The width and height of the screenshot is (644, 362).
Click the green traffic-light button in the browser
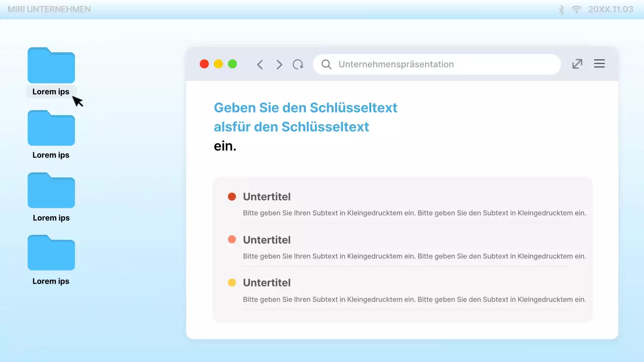coord(232,64)
